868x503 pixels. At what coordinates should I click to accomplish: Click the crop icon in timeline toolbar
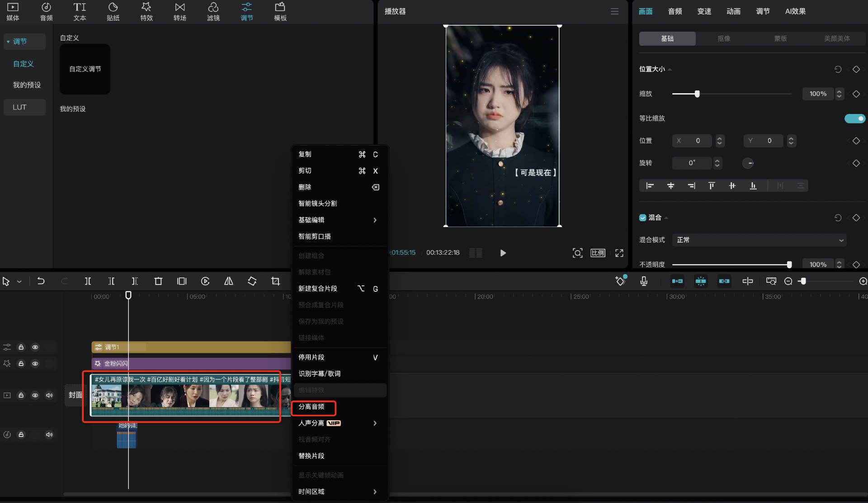(275, 281)
